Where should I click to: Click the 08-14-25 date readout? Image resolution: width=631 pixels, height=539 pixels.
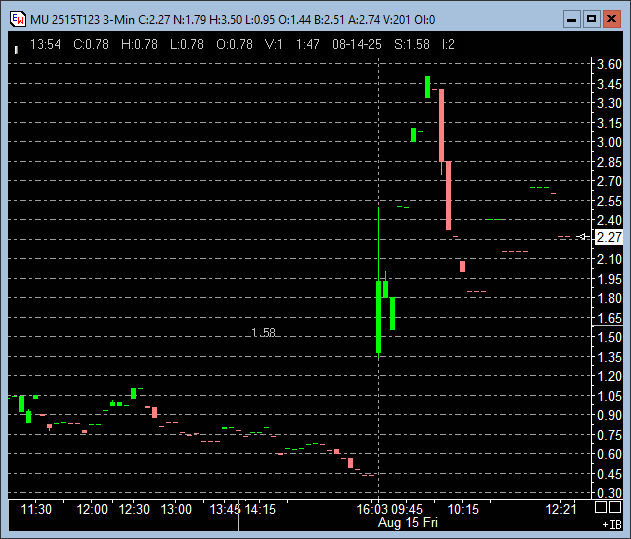(x=357, y=44)
